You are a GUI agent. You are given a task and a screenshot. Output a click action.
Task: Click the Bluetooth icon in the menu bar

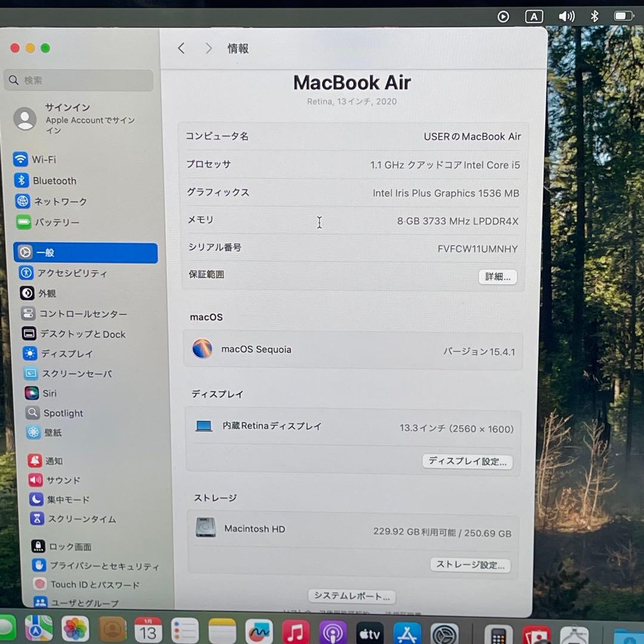click(595, 16)
